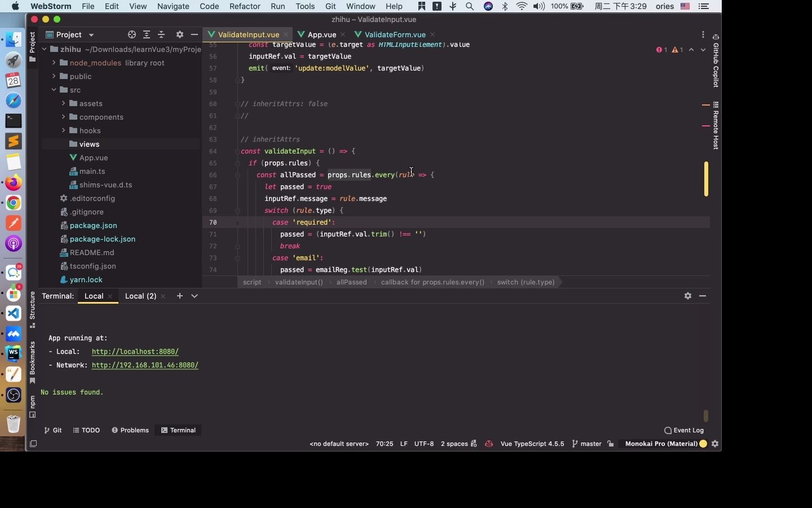Click the terminal scrollbar thumb
812x508 pixels.
pos(706,416)
